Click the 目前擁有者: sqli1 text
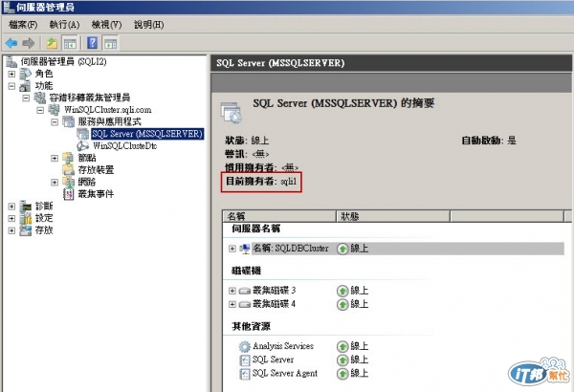The image size is (574, 392). coord(261,182)
